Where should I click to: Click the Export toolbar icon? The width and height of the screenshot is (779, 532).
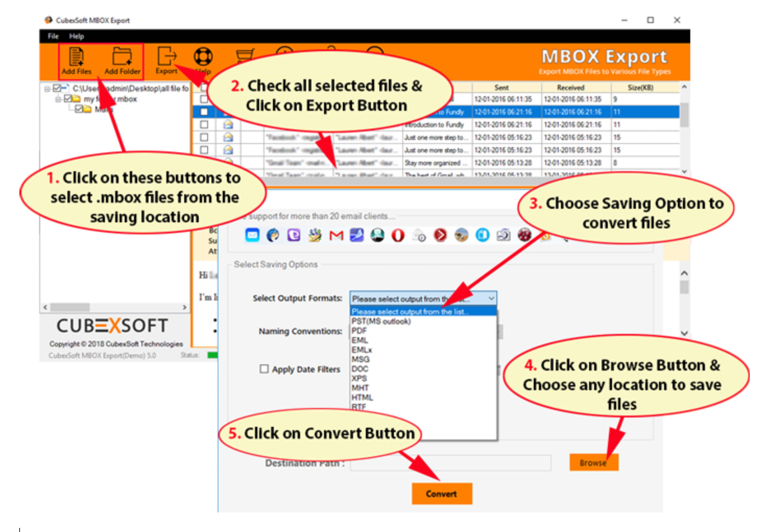(167, 60)
